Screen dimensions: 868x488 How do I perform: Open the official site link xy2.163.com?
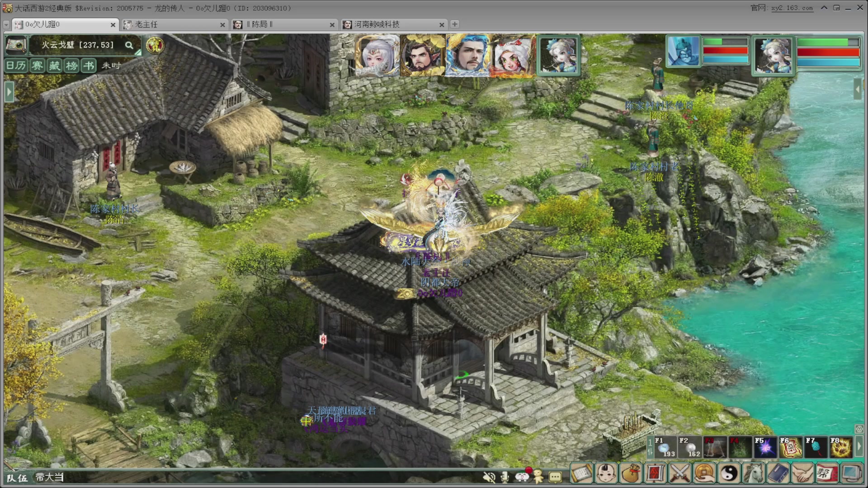point(792,8)
